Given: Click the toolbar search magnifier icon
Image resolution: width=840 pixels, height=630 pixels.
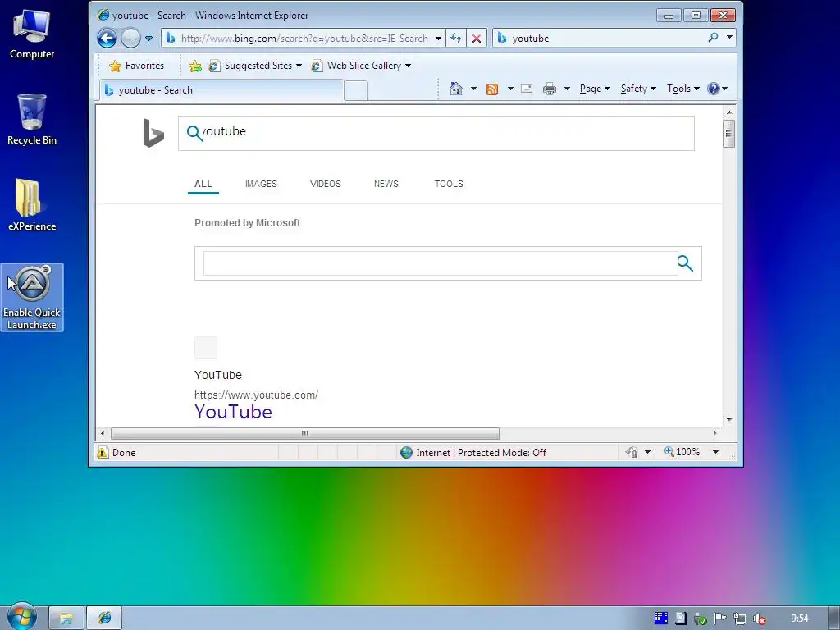Looking at the screenshot, I should click(x=713, y=38).
